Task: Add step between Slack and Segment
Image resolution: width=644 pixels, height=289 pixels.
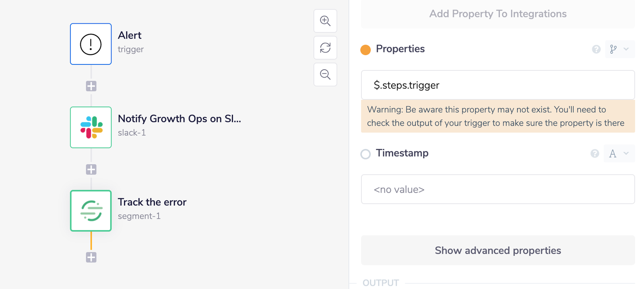Action: (91, 169)
